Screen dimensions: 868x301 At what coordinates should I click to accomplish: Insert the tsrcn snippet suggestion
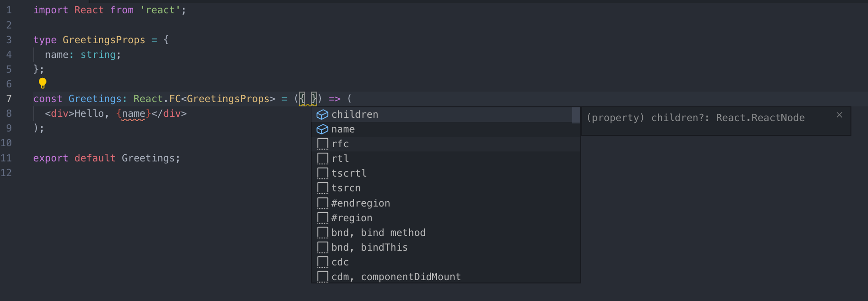click(346, 188)
